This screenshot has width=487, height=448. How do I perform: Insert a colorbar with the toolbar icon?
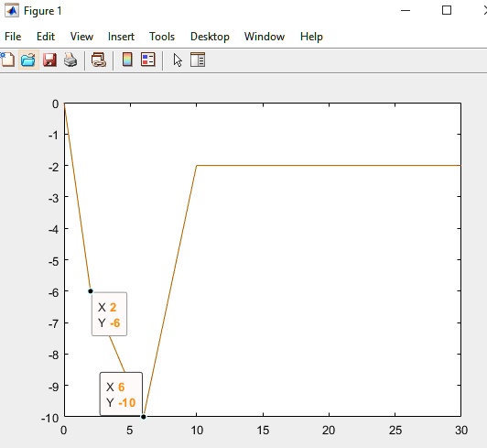tap(127, 60)
